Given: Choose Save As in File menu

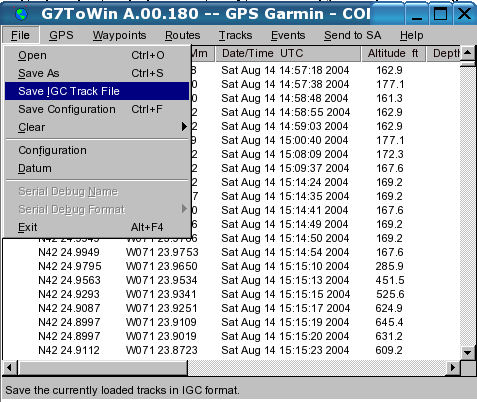Looking at the screenshot, I should (x=97, y=73).
